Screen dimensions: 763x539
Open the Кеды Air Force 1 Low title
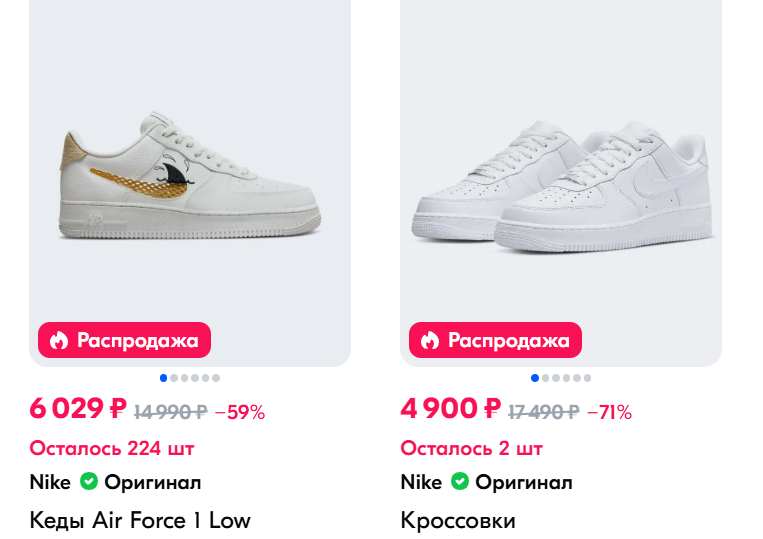[140, 521]
